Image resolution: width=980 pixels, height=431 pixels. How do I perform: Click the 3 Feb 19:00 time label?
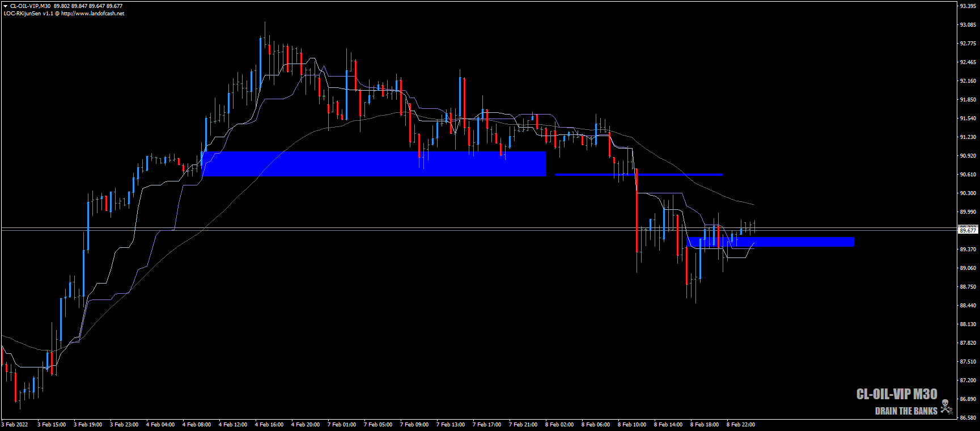point(88,425)
